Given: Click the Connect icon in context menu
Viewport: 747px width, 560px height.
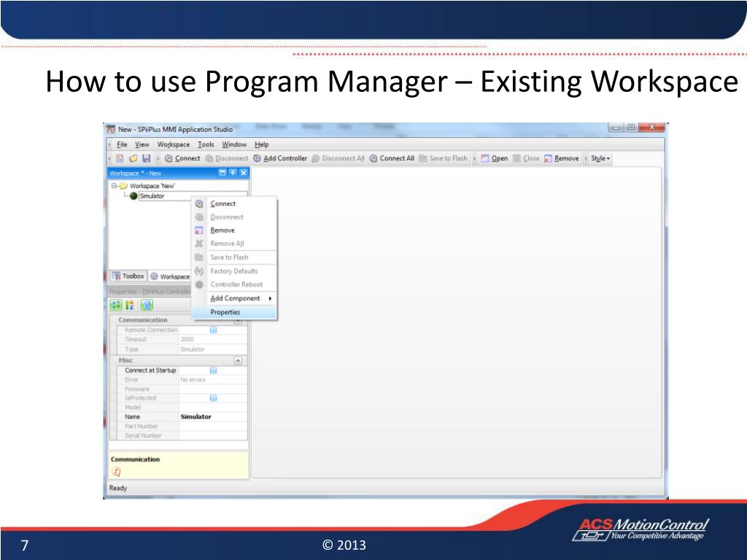Looking at the screenshot, I should tap(199, 203).
